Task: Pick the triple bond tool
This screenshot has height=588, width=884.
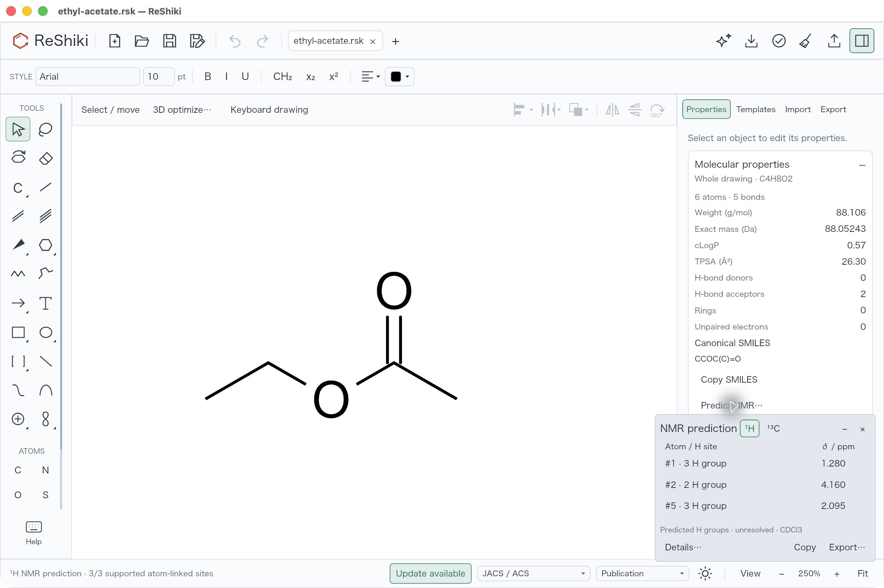Action: (x=45, y=216)
